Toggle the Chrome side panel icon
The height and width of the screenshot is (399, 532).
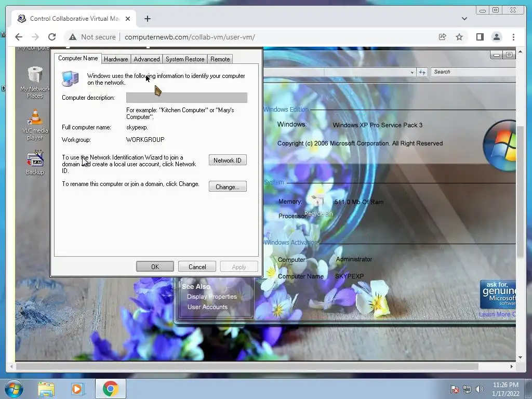tap(480, 37)
